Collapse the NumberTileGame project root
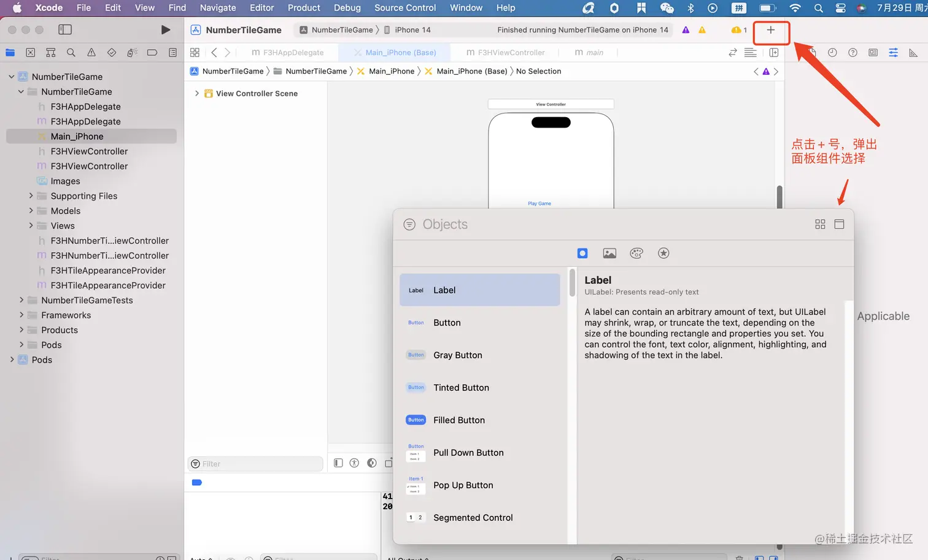This screenshot has height=560, width=928. pos(11,77)
